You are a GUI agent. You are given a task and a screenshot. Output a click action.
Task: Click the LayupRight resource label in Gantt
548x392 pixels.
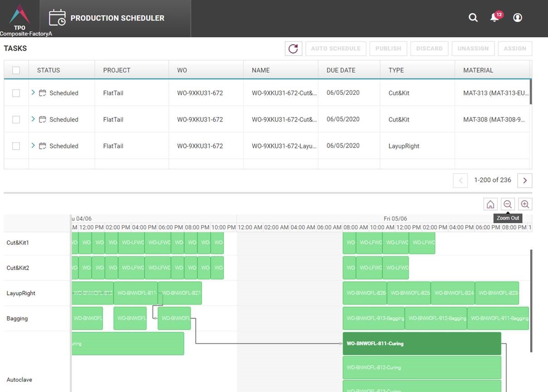tap(21, 294)
